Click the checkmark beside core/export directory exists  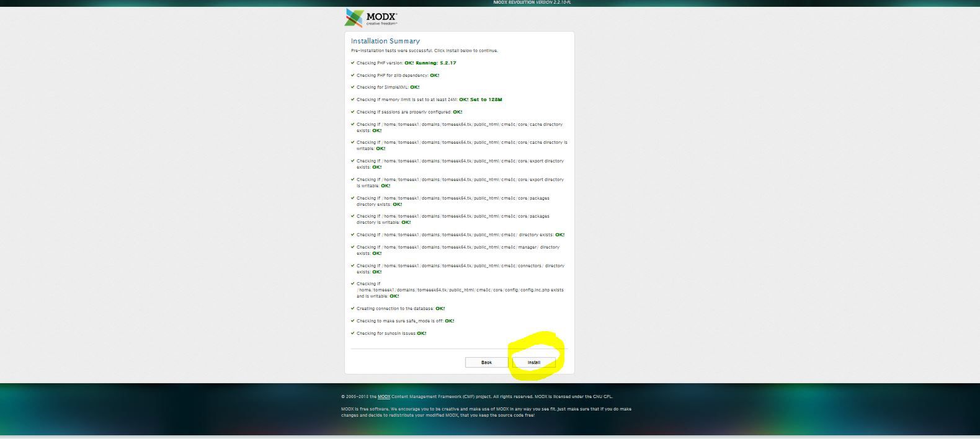point(353,161)
